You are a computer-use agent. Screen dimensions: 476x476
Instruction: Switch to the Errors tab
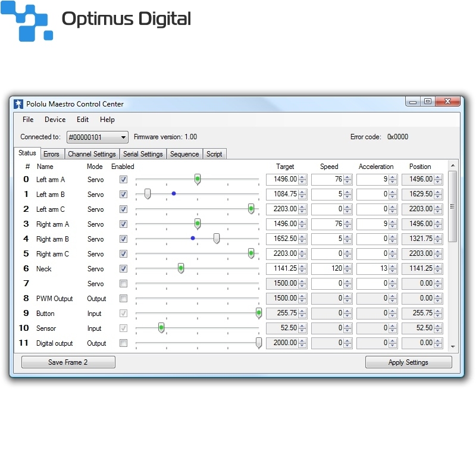51,154
